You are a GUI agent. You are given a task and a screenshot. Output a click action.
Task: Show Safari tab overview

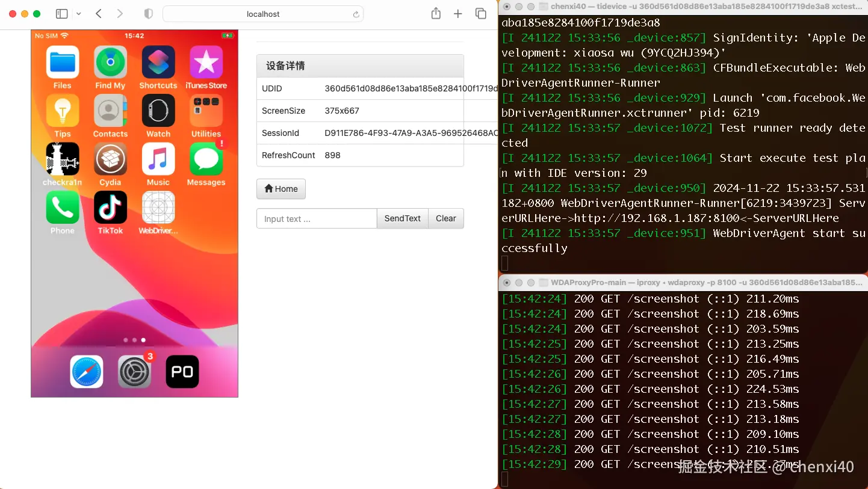(x=481, y=14)
